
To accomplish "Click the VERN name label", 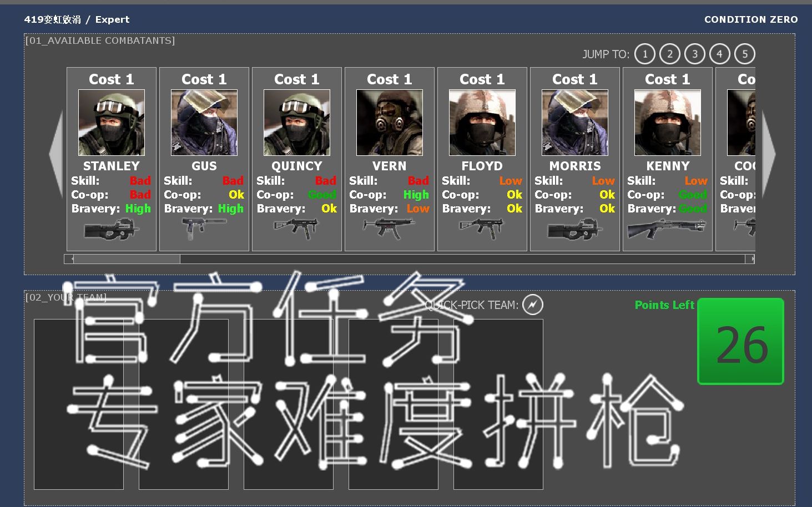I will (x=390, y=166).
